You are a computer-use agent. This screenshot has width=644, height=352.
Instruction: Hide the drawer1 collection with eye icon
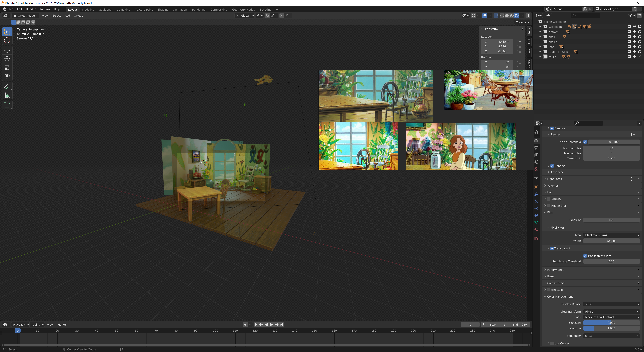(634, 32)
